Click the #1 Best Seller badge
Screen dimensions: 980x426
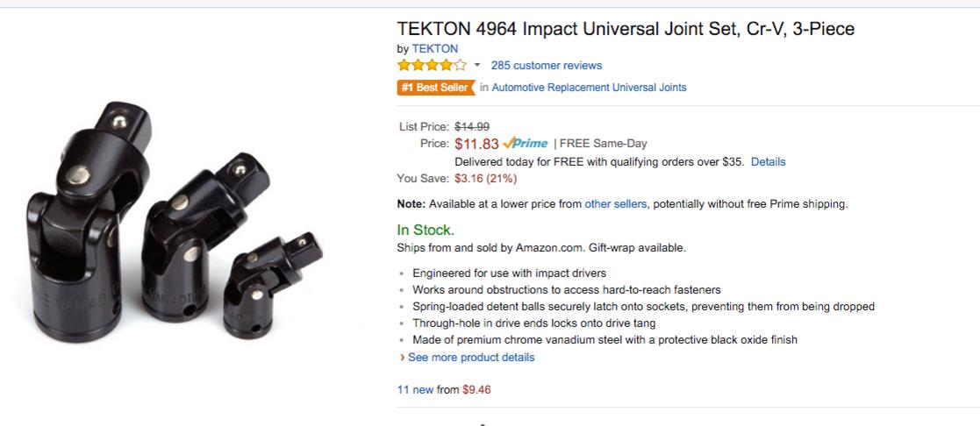click(436, 88)
